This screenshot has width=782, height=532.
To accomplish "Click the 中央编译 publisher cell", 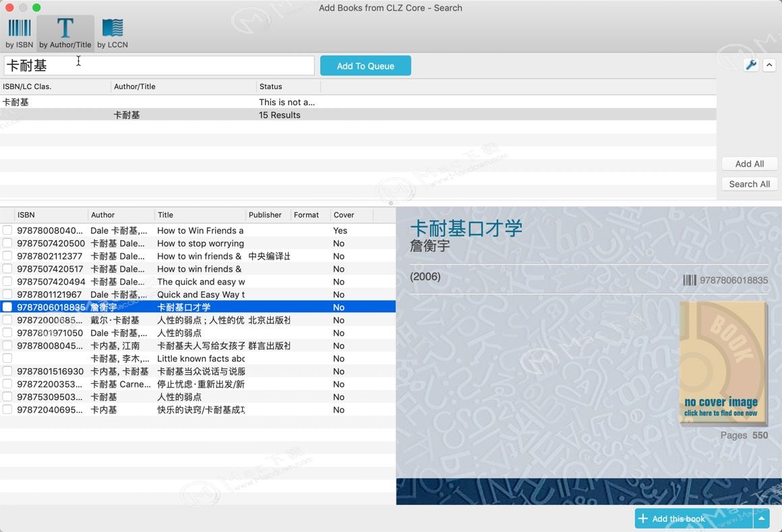I will pos(269,256).
